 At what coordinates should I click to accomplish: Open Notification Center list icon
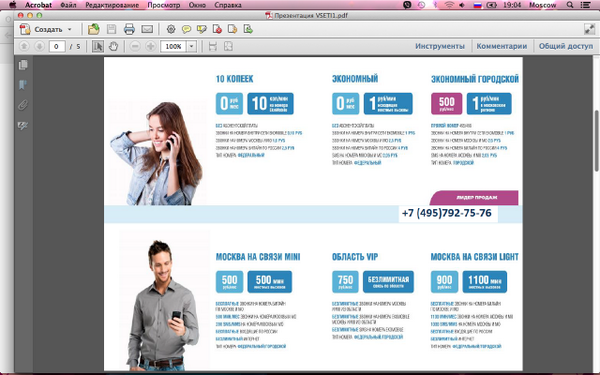pyautogui.click(x=585, y=5)
